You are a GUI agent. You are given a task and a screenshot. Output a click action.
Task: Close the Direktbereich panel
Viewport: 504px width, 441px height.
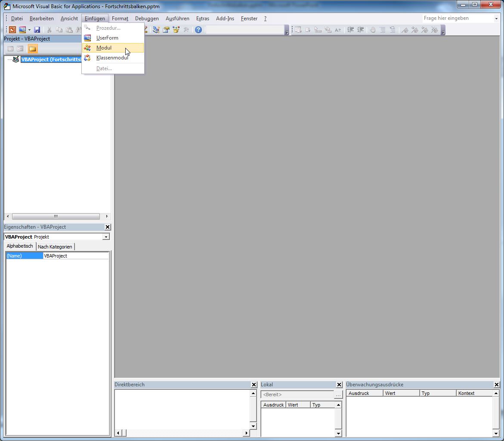pyautogui.click(x=254, y=385)
